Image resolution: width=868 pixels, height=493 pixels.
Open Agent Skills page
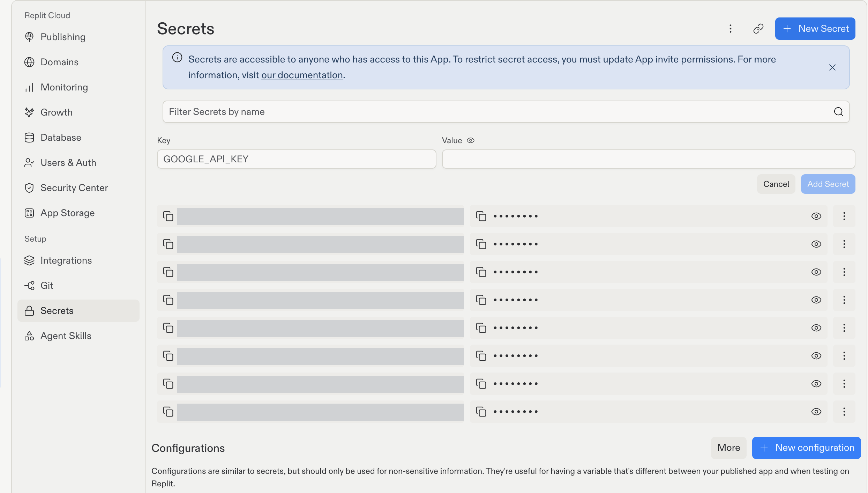tap(78, 336)
